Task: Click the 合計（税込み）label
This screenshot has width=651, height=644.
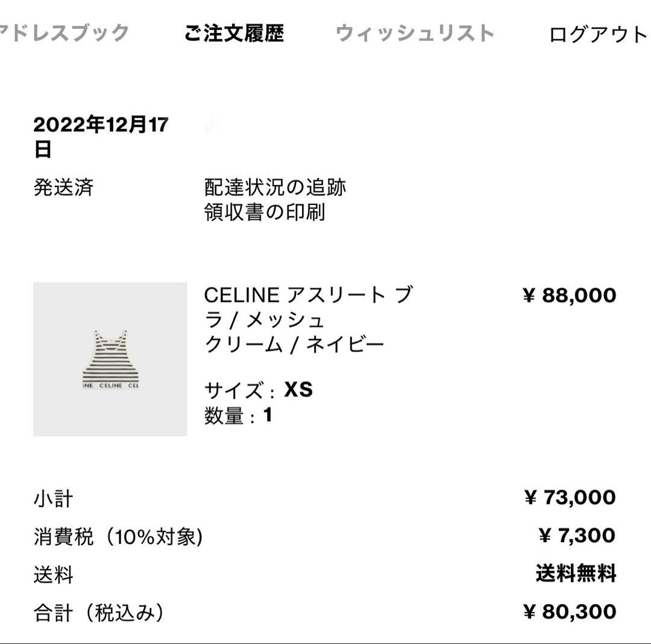Action: (x=98, y=613)
